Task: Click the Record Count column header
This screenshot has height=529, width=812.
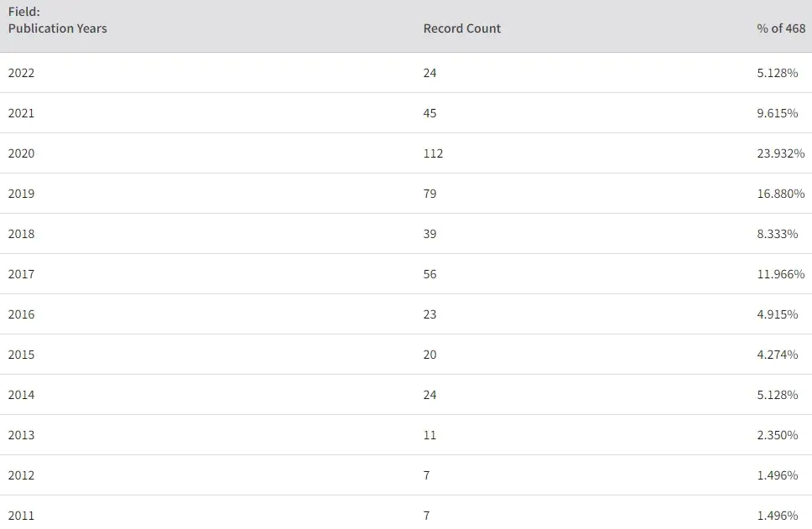Action: [461, 29]
